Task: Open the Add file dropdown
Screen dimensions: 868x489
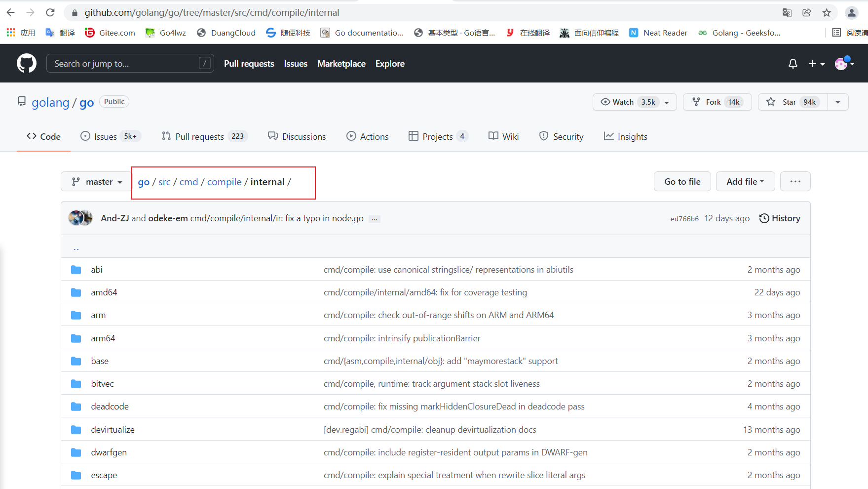Action: click(x=745, y=182)
